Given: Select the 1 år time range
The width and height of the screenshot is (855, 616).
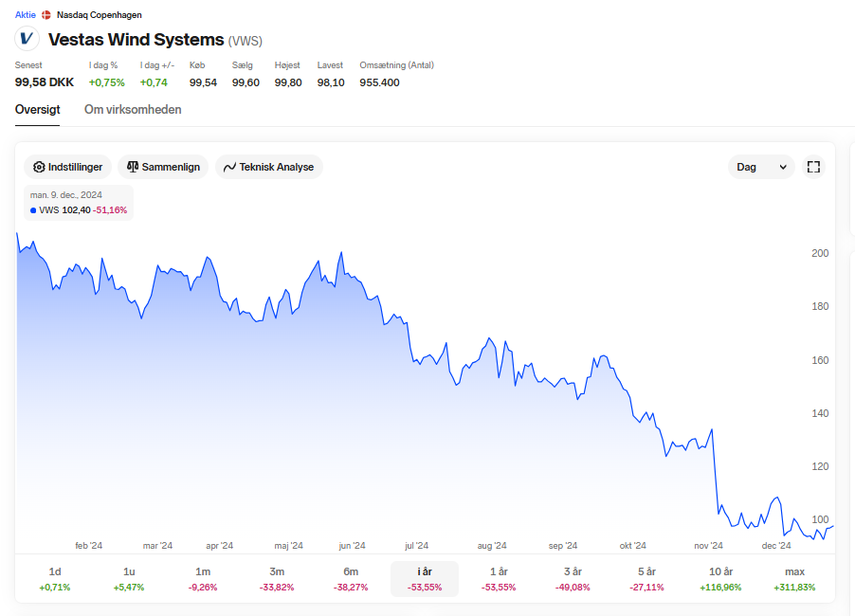Looking at the screenshot, I should click(x=499, y=579).
